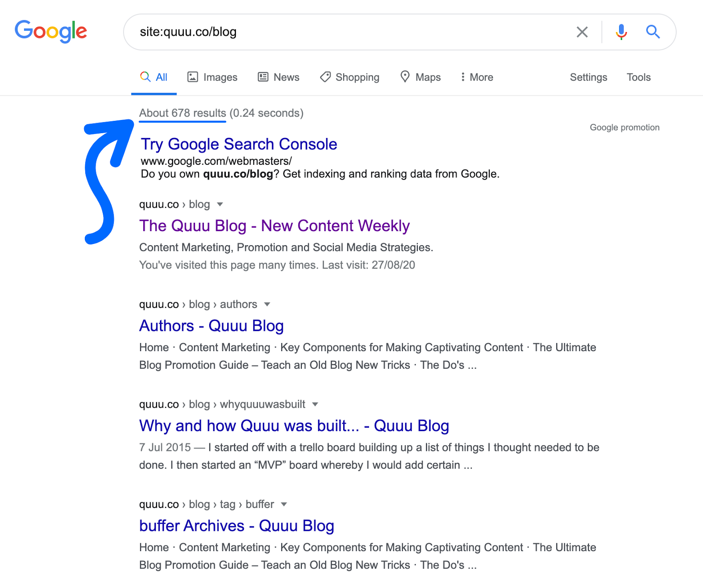Click the Last visit: 27/08/20 note
This screenshot has width=703, height=588.
(x=369, y=265)
